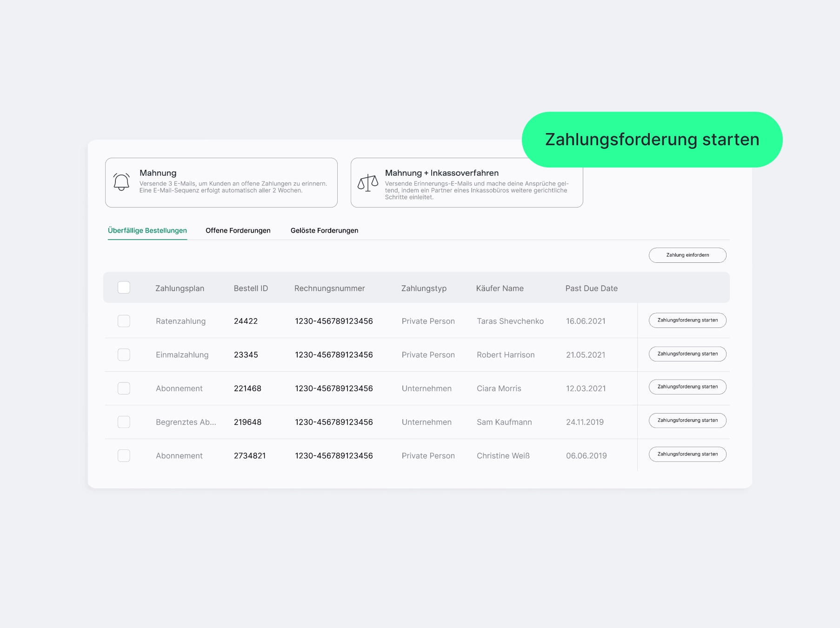Image resolution: width=840 pixels, height=628 pixels.
Task: Check the Begrenztes Ab... row checkbox
Action: click(x=124, y=422)
